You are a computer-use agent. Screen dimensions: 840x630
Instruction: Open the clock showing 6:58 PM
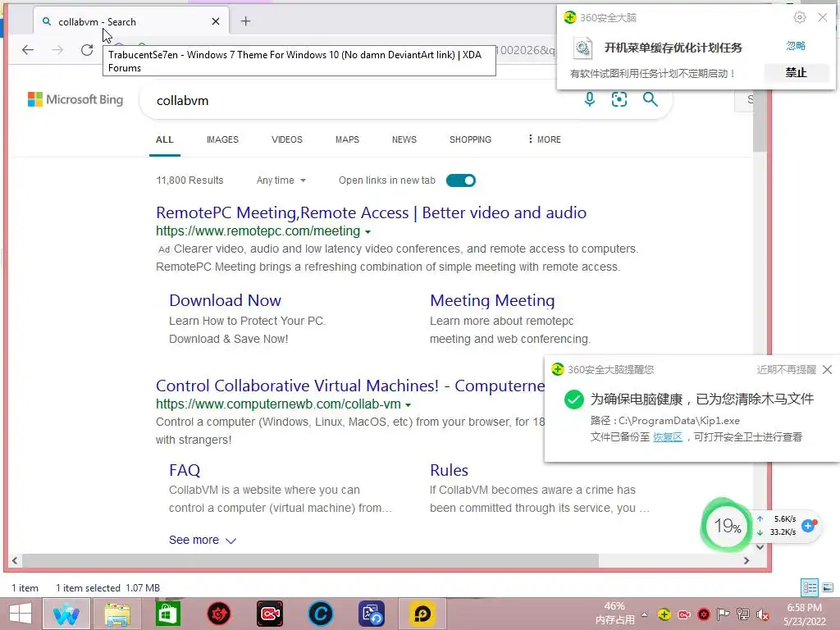[804, 614]
